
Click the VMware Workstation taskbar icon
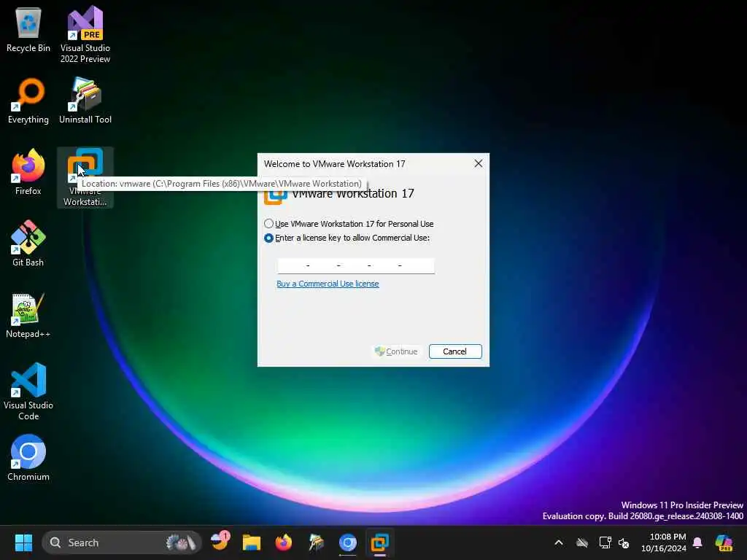[379, 542]
